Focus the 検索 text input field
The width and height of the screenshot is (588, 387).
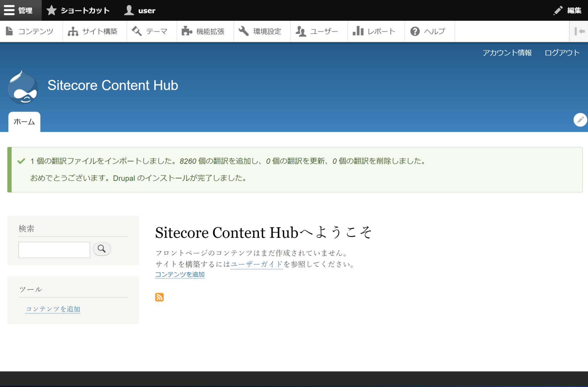[x=54, y=250]
